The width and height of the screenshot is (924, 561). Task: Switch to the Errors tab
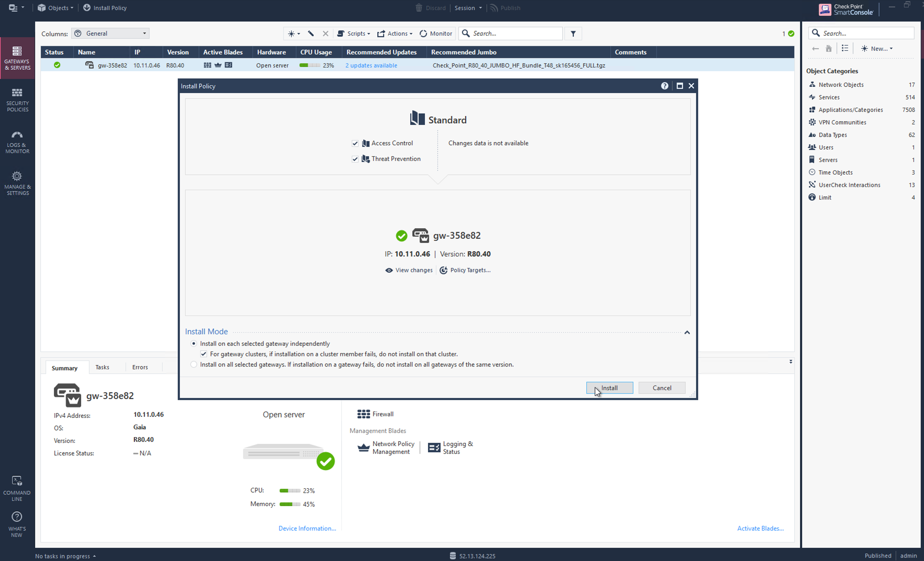(x=140, y=367)
